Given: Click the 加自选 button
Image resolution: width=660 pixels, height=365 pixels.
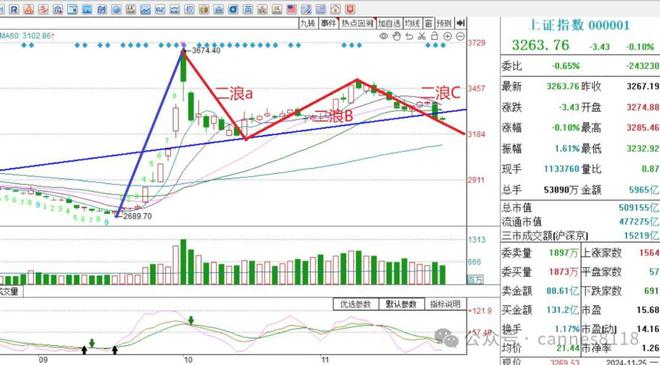Looking at the screenshot, I should (x=390, y=23).
